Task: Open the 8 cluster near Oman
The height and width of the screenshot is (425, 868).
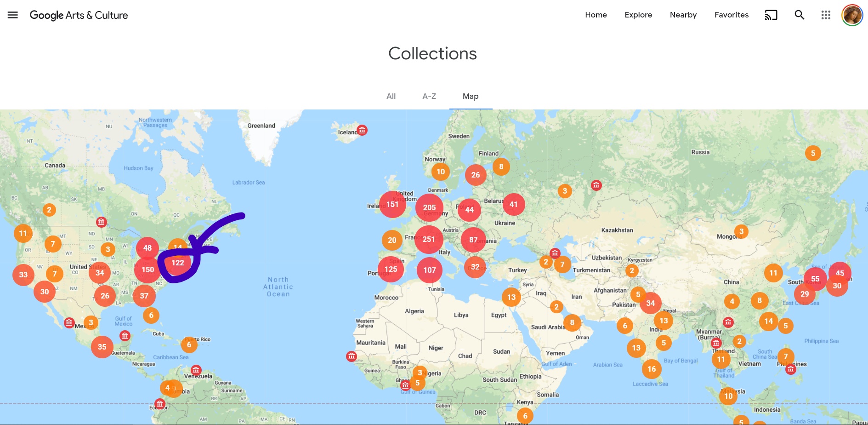Action: click(572, 322)
